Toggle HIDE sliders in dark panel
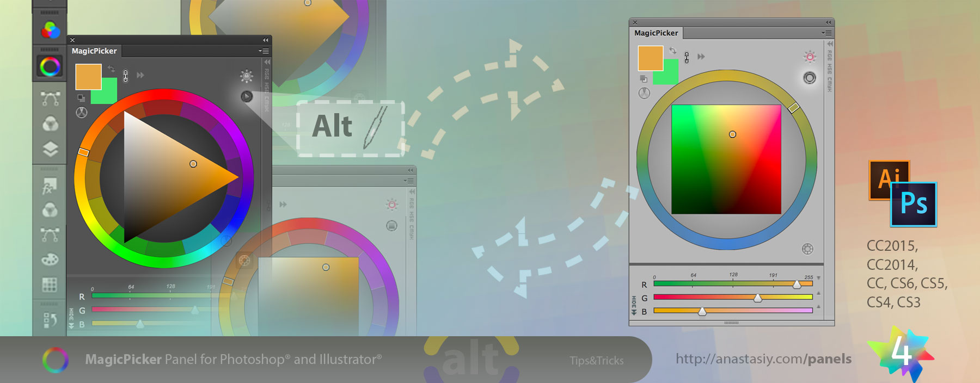The image size is (980, 383). 71,318
